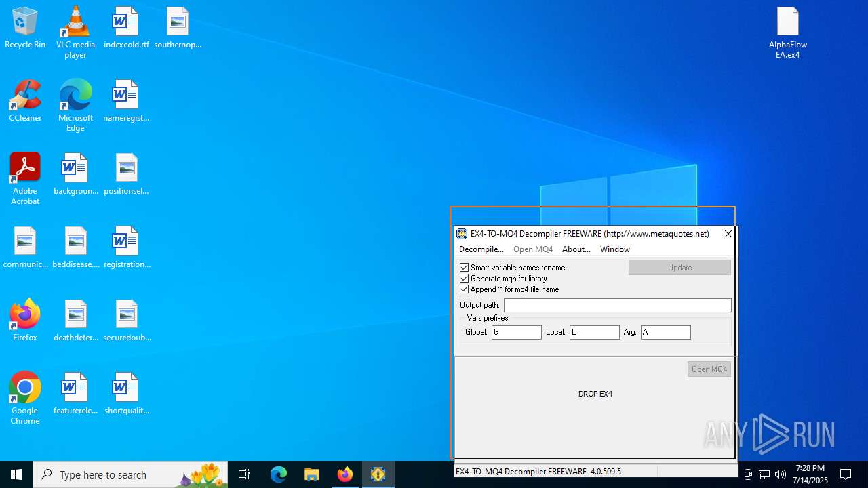Screen dimensions: 868x488
Task: Open Firefox from the taskbar
Action: click(345, 474)
